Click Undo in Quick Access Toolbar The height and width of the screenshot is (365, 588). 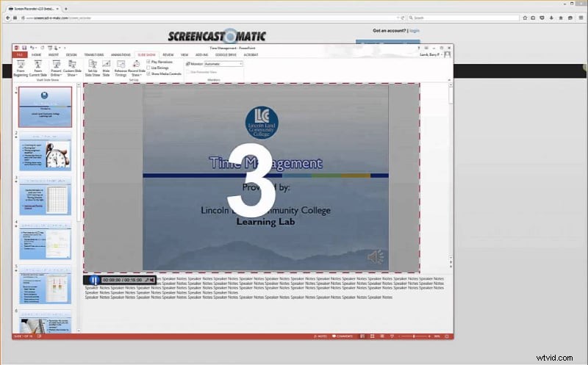pos(32,48)
